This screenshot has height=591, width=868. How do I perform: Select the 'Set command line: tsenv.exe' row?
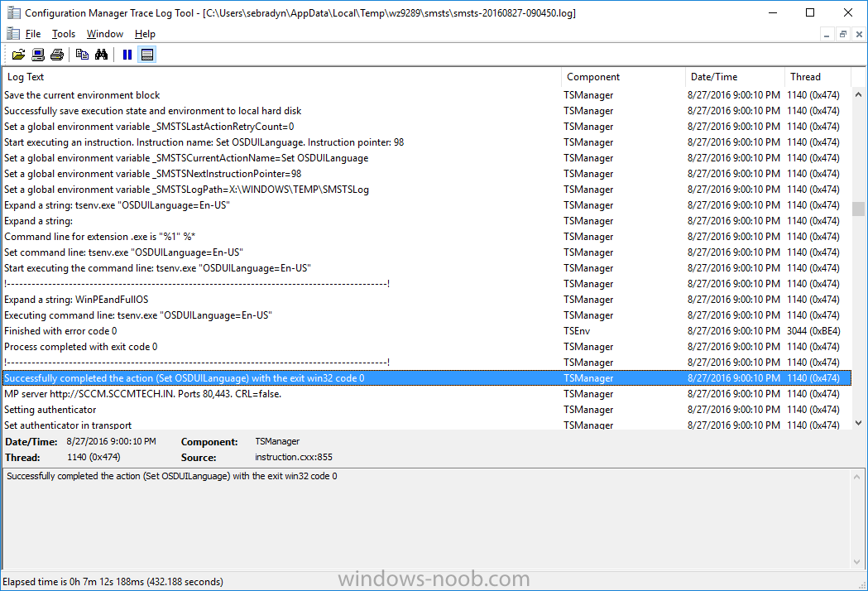(x=426, y=252)
